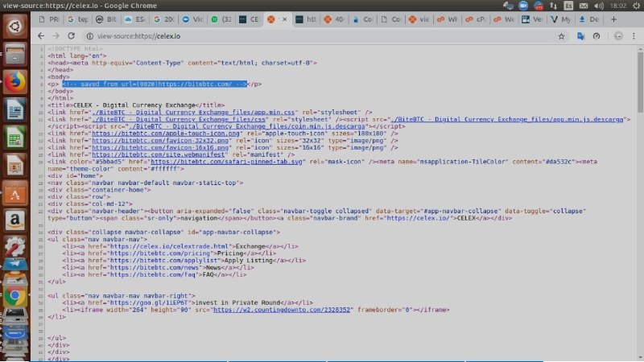The height and width of the screenshot is (362, 644).
Task: Open Ubuntu Dash search launcher
Action: click(x=15, y=27)
